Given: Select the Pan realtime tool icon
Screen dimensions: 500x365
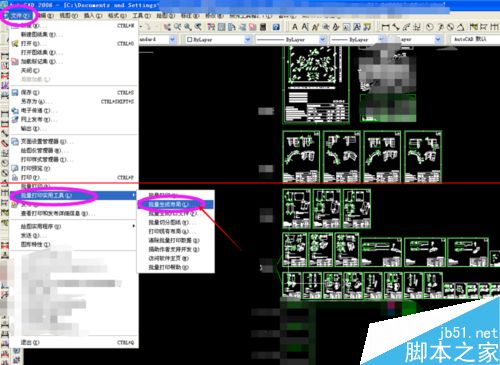Looking at the screenshot, I should pyautogui.click(x=167, y=27).
